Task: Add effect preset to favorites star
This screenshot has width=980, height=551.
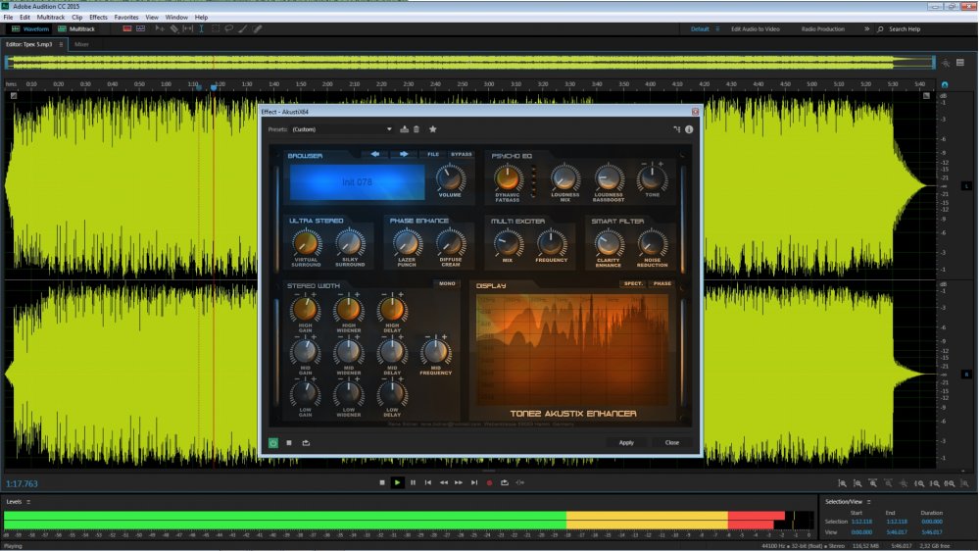Action: 432,129
